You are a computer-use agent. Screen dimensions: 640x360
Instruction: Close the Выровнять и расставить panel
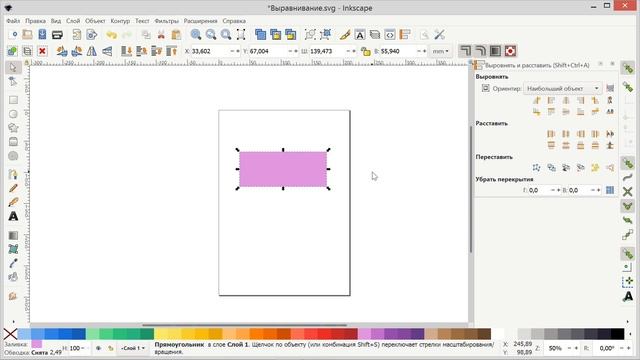click(x=612, y=64)
